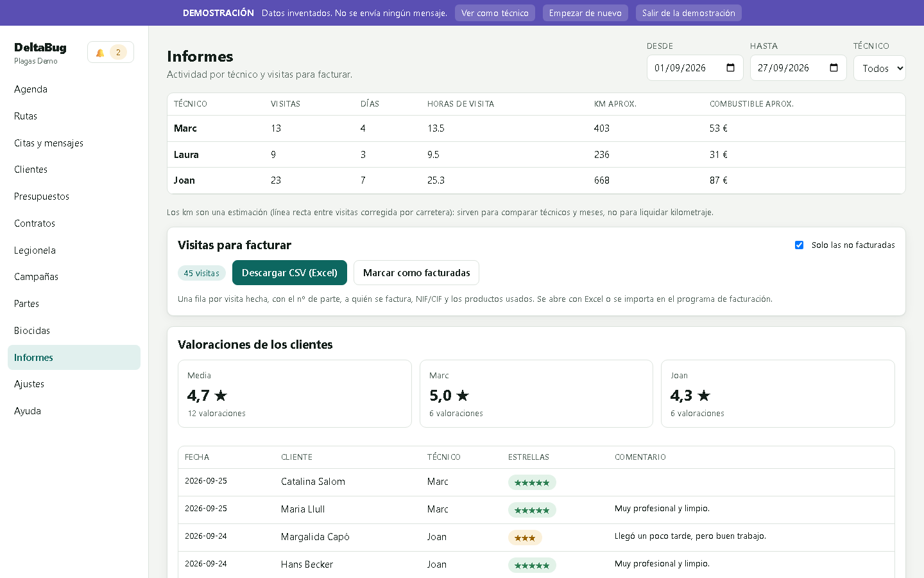The image size is (924, 578).
Task: Click 'Salir de la demostración'
Action: click(x=689, y=13)
